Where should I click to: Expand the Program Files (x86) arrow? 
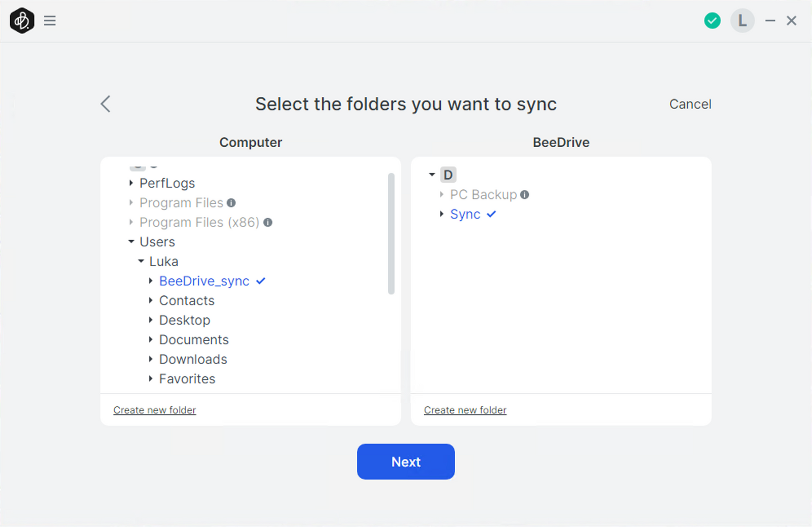[131, 222]
